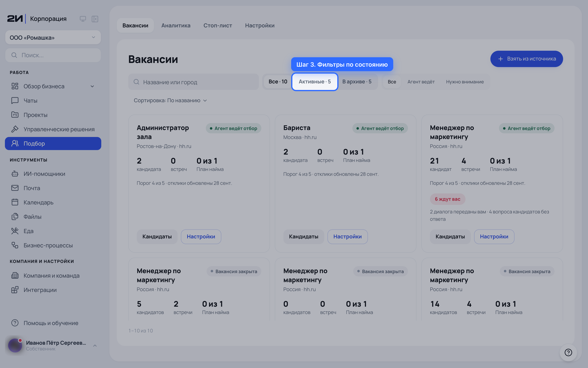The width and height of the screenshot is (588, 368).
Task: Open Кандидаты for Бариста
Action: click(303, 237)
